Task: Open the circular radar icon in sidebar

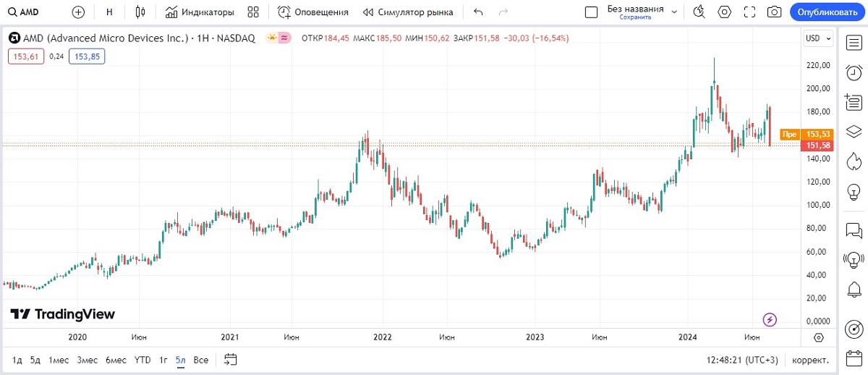Action: (x=854, y=329)
